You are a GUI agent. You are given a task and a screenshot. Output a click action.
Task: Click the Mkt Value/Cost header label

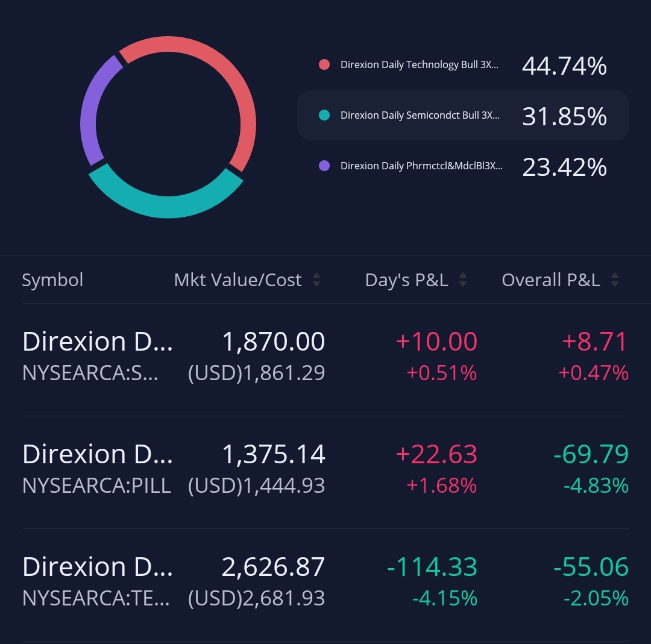[x=238, y=280]
